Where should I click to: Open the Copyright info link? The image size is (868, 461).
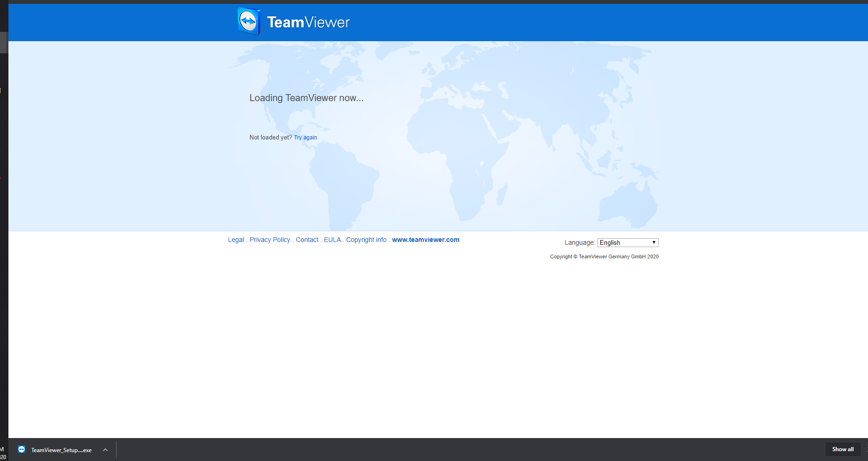pyautogui.click(x=366, y=240)
